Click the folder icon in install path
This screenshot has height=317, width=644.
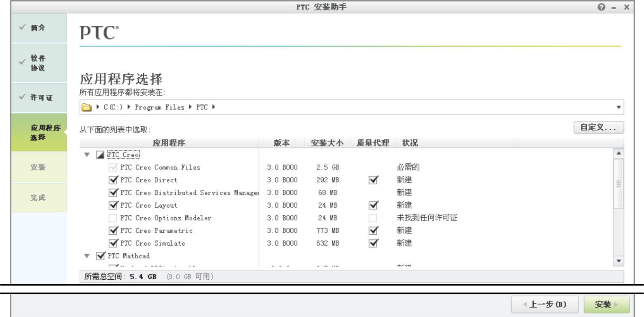86,107
